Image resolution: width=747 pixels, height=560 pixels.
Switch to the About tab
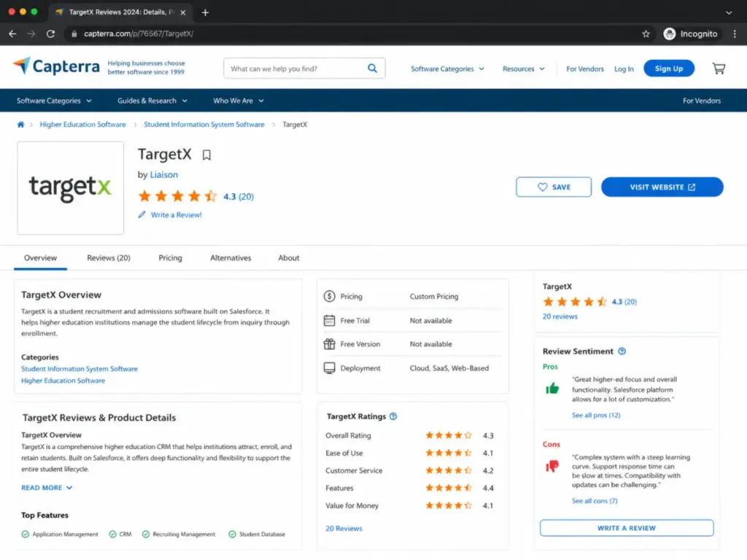coord(289,257)
